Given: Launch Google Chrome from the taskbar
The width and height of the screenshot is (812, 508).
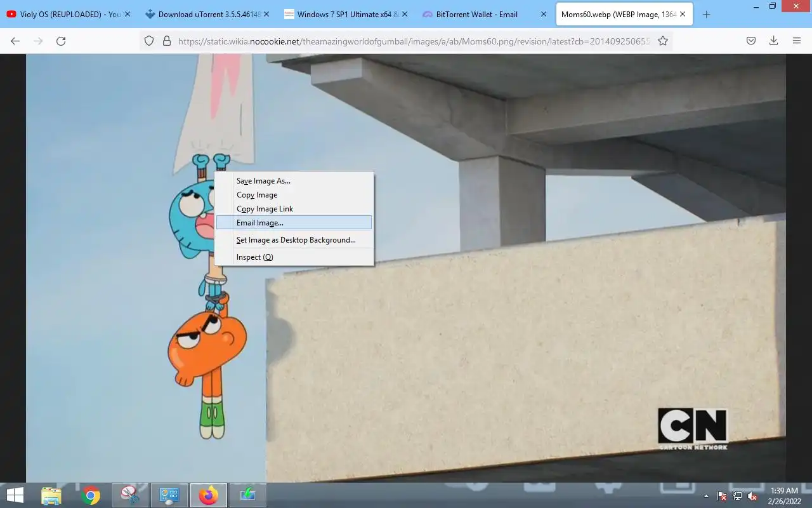Looking at the screenshot, I should click(91, 495).
